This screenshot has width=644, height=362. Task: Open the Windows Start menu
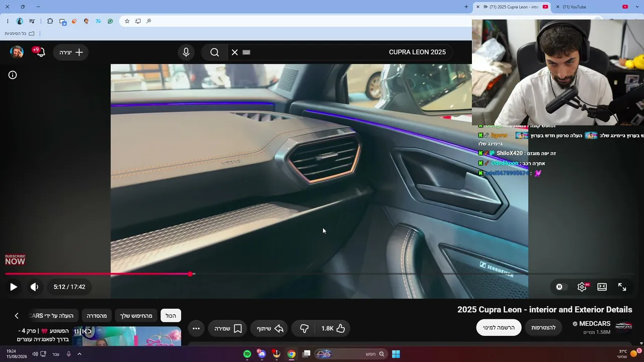396,354
